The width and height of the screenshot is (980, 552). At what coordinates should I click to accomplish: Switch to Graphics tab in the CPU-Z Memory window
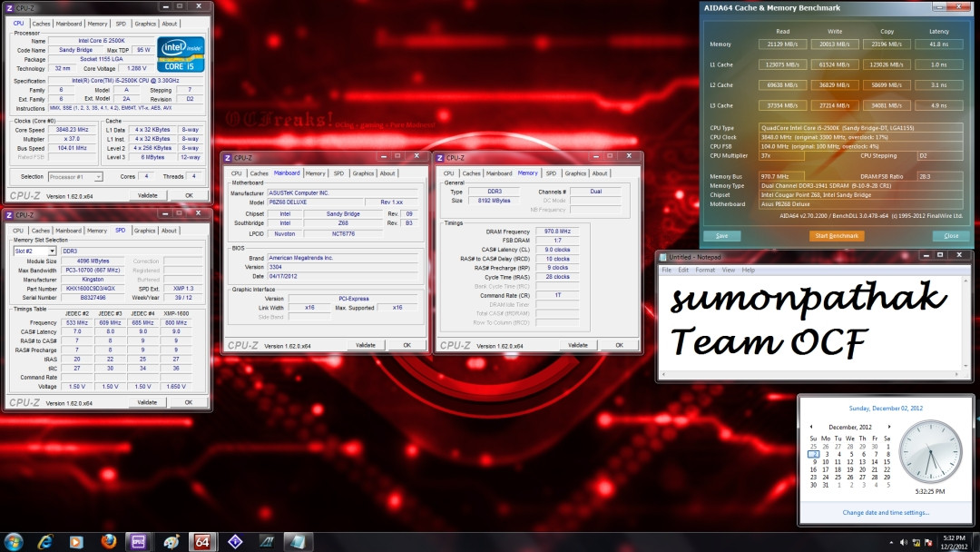tap(575, 173)
